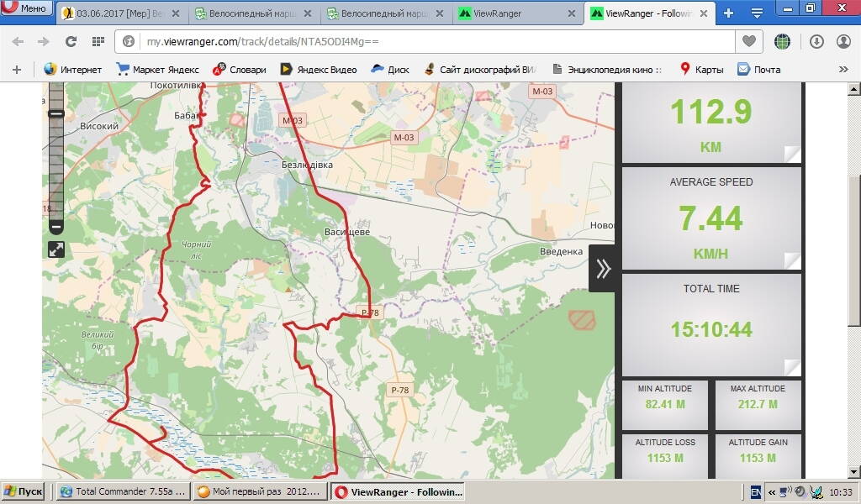The image size is (861, 504).
Task: Switch to the first ViewRanger tab
Action: pyautogui.click(x=513, y=13)
